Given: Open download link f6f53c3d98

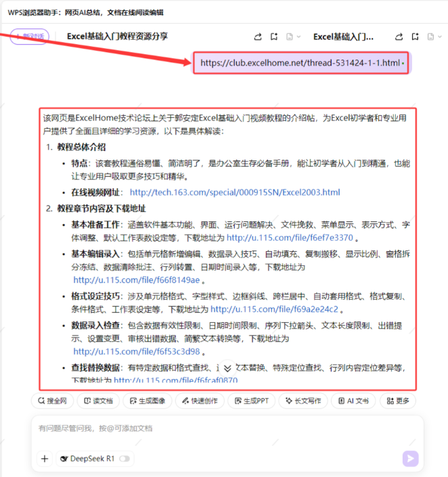Looking at the screenshot, I should tap(136, 351).
